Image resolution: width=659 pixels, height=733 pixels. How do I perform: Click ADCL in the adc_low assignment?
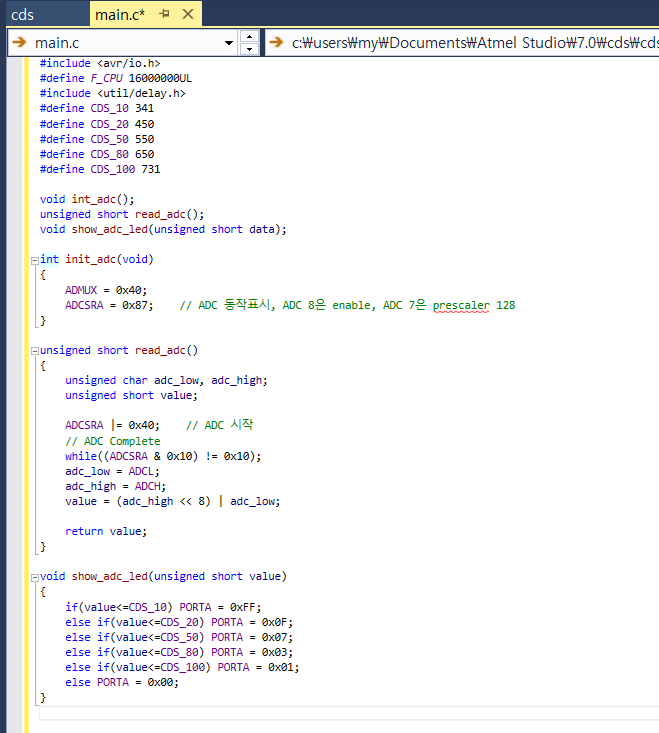point(141,471)
